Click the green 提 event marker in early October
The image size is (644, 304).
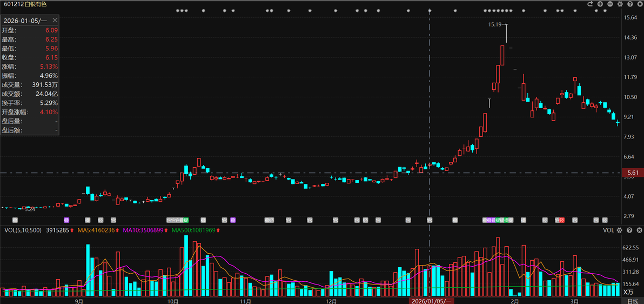pyautogui.click(x=186, y=220)
